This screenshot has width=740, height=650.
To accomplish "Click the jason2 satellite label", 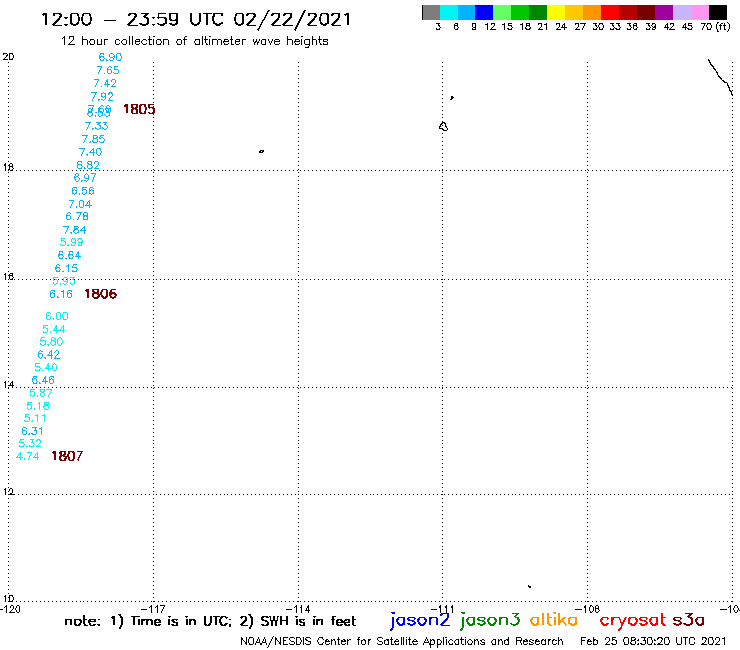I will (420, 620).
